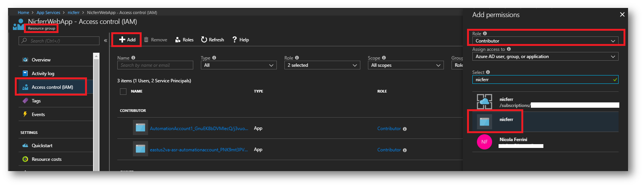This screenshot has height=187, width=644.
Task: Open the Assign access to dropdown
Action: tap(545, 57)
